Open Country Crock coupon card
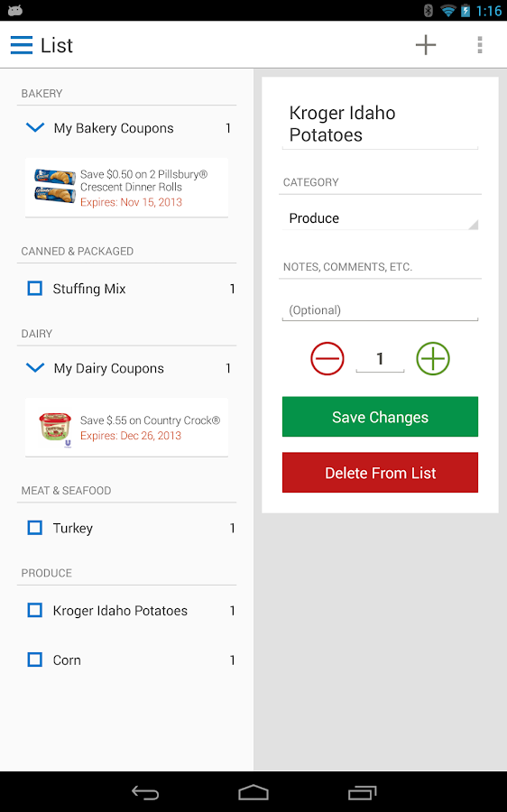The width and height of the screenshot is (507, 812). coord(126,428)
